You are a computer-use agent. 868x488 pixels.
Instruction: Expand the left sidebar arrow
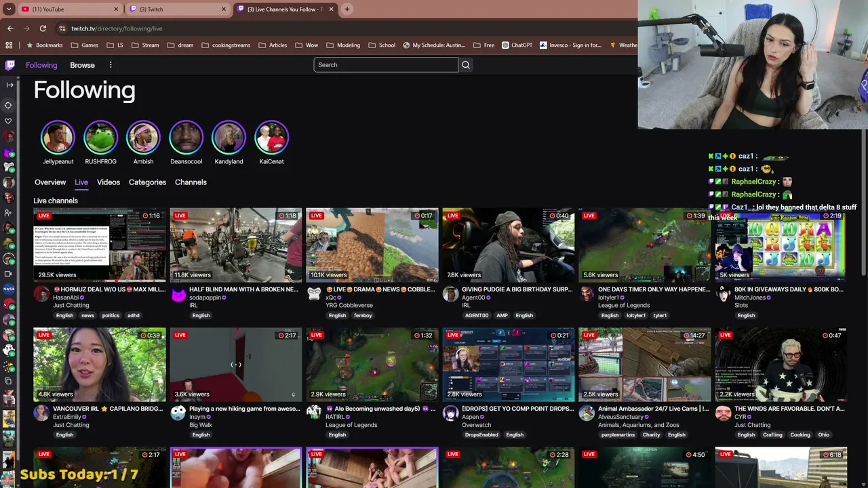pos(9,85)
